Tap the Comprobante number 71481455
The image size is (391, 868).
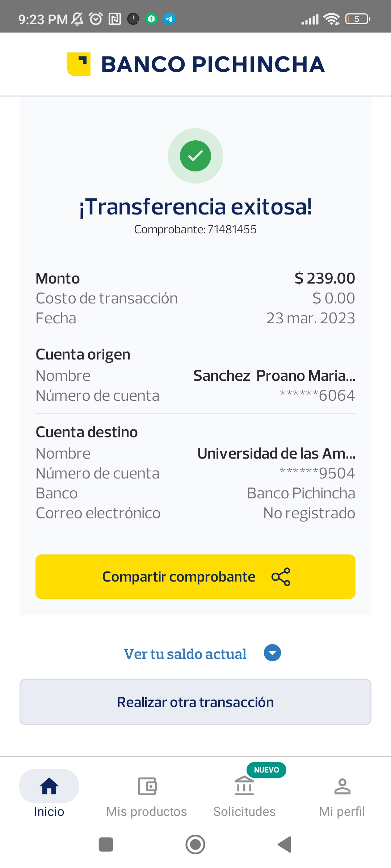pos(232,229)
